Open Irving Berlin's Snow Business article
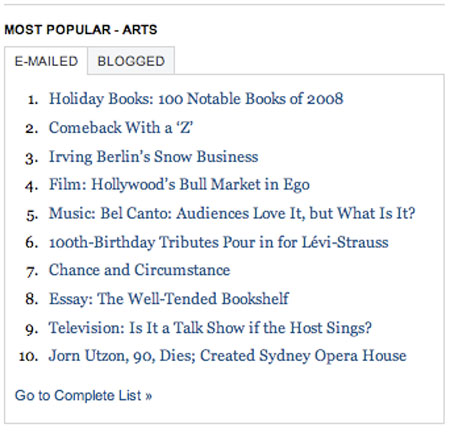The height and width of the screenshot is (432, 450). (154, 157)
